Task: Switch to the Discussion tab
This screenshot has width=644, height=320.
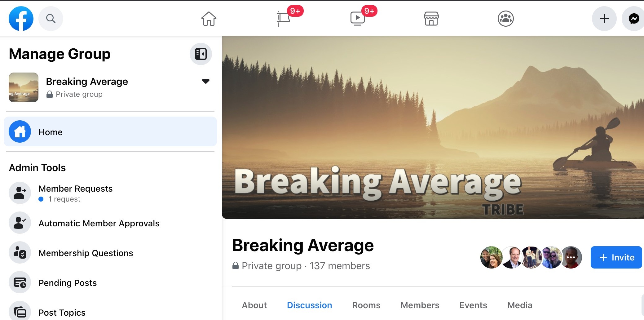Action: [309, 305]
